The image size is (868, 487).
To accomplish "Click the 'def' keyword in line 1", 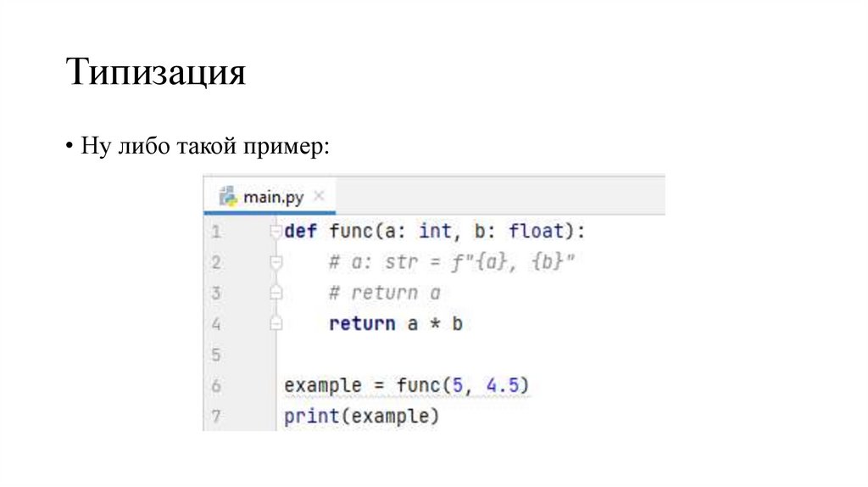I will click(x=301, y=232).
